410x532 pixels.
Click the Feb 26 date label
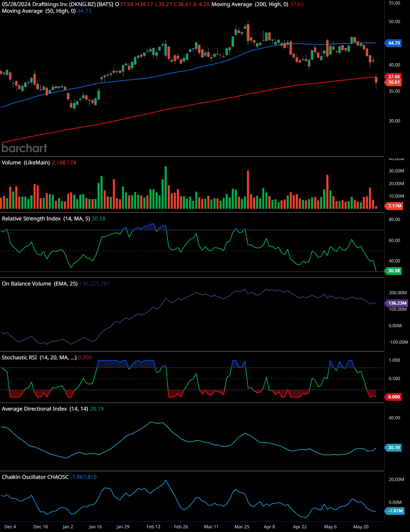click(x=181, y=527)
